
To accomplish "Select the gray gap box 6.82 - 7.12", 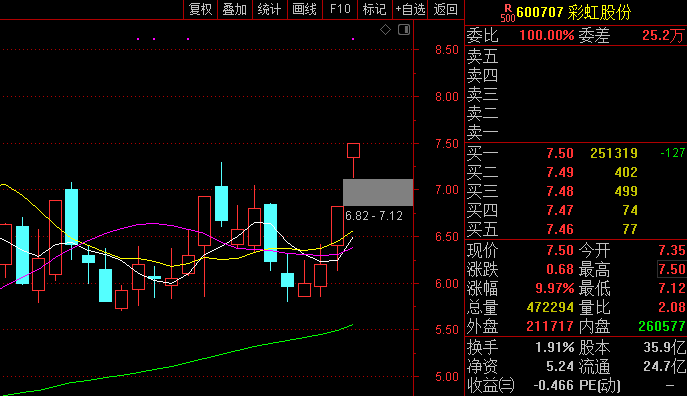I will [x=378, y=192].
